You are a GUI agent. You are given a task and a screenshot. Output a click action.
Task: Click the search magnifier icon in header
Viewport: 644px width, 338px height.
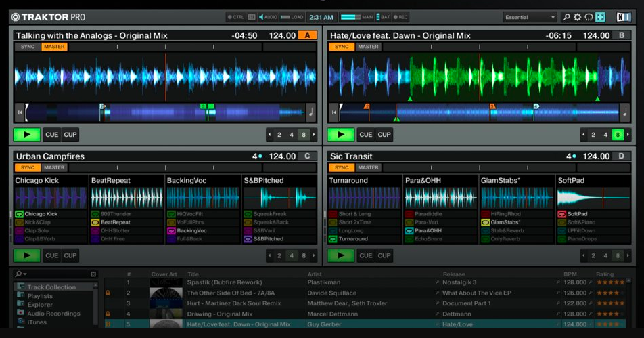click(x=566, y=17)
